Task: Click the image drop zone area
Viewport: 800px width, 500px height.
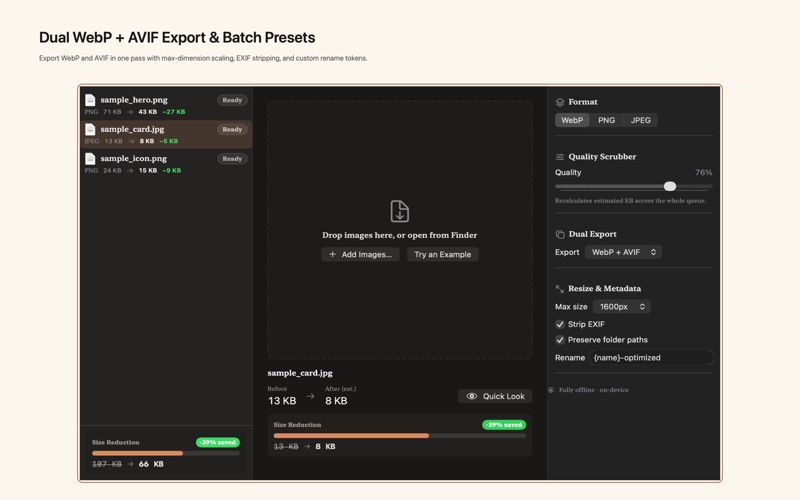Action: click(399, 230)
